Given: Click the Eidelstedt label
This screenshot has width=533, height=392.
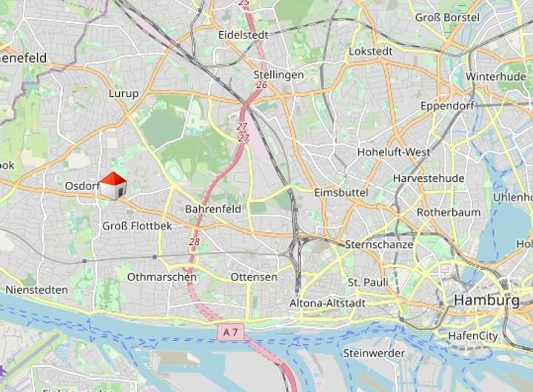Looking at the screenshot, I should click(x=244, y=35).
